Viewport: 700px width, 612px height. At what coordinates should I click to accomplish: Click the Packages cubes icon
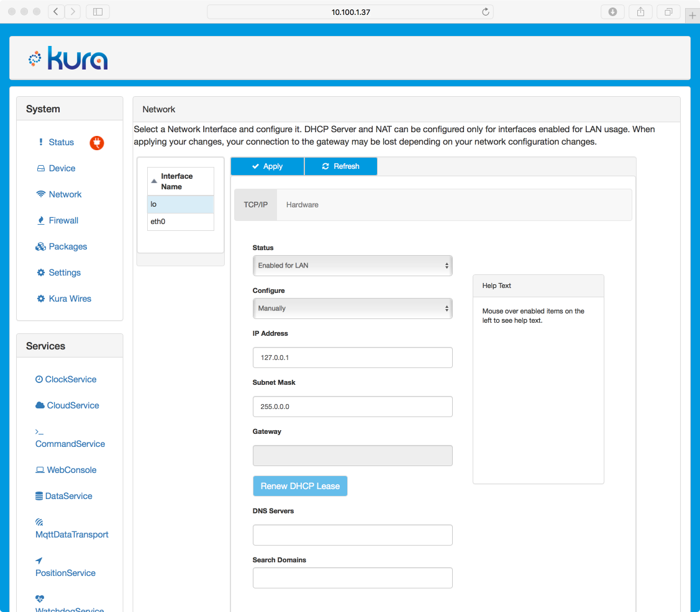click(40, 246)
